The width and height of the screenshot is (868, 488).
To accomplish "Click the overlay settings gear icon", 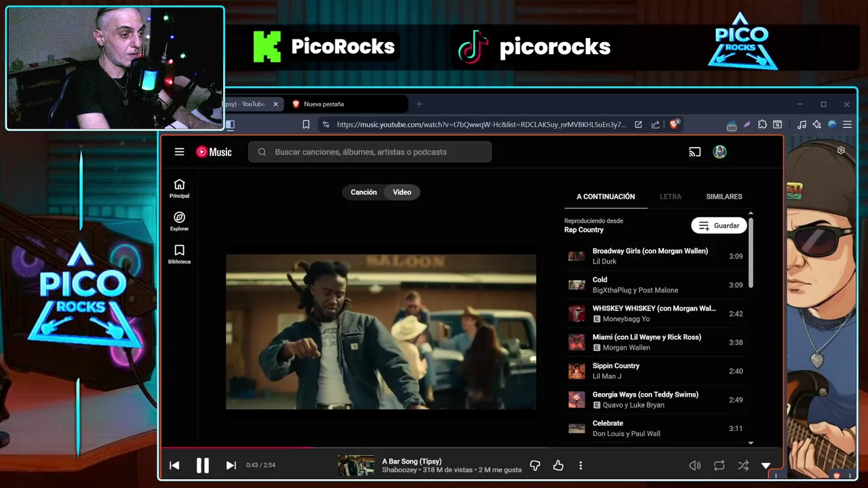I will pos(841,150).
